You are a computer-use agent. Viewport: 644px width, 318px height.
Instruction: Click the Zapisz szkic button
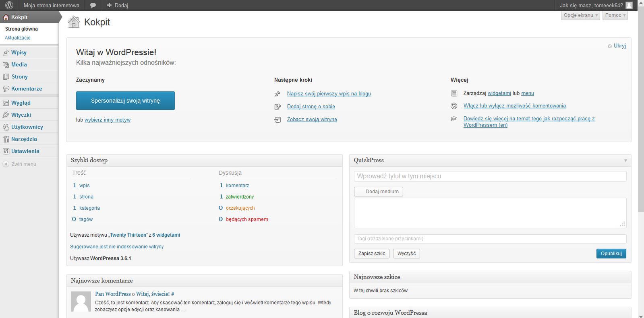[372, 254]
